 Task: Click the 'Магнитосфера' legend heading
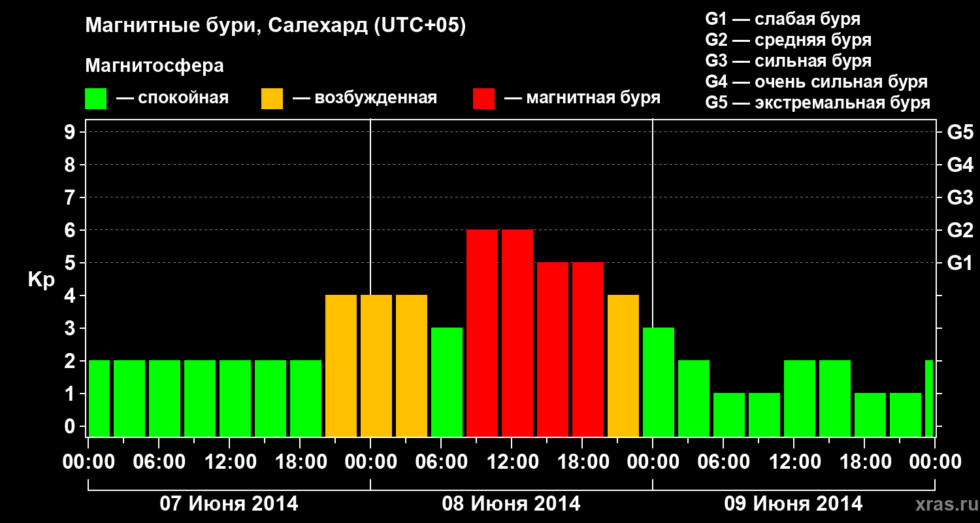(x=154, y=66)
